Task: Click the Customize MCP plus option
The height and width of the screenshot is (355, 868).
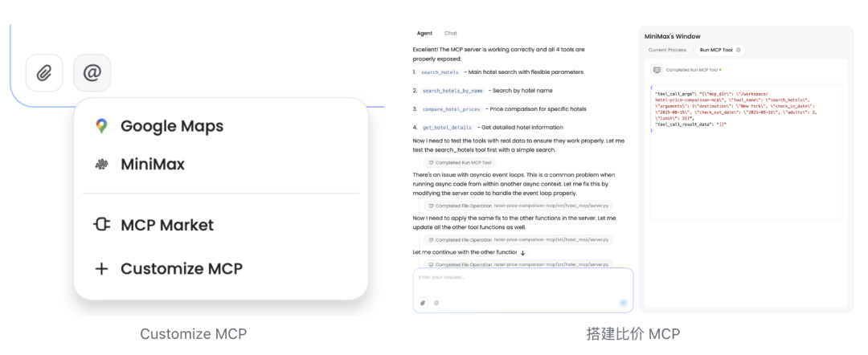Action: (168, 269)
